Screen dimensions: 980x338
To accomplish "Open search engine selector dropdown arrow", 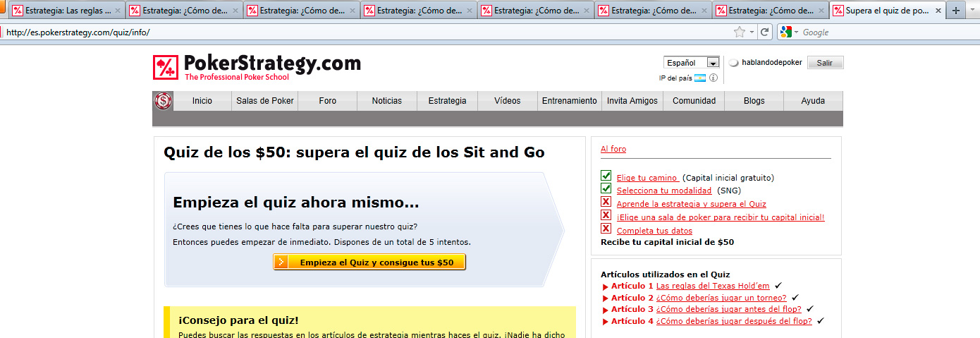I will 796,32.
